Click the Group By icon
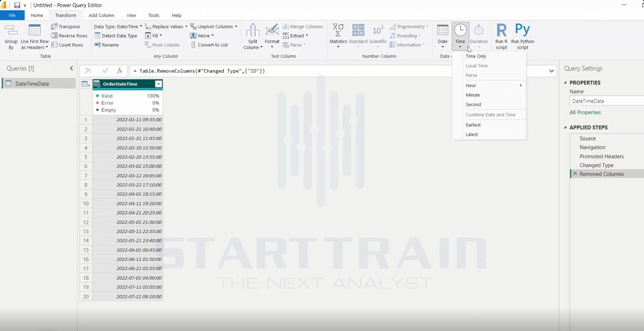The width and height of the screenshot is (644, 331). tap(11, 31)
